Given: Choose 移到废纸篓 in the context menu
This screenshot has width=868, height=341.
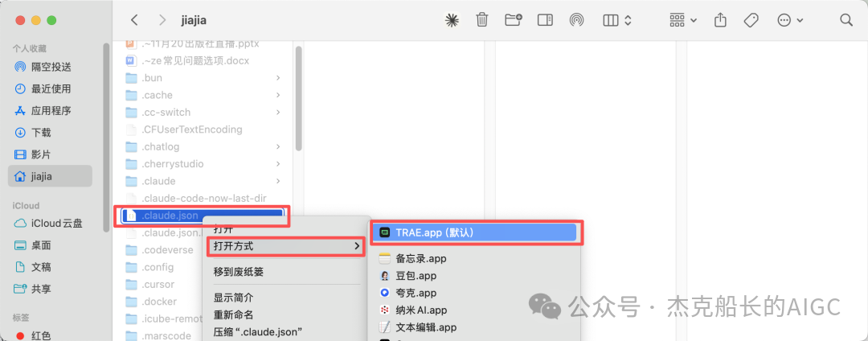Looking at the screenshot, I should click(286, 272).
